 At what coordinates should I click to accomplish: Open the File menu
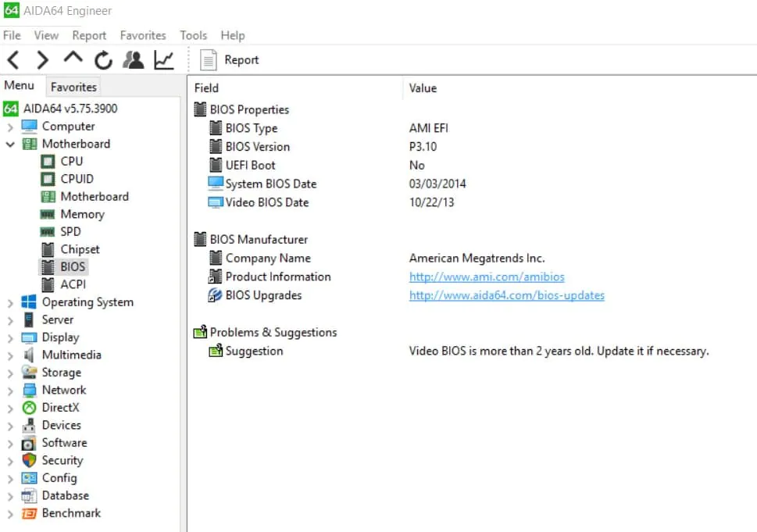click(x=12, y=35)
